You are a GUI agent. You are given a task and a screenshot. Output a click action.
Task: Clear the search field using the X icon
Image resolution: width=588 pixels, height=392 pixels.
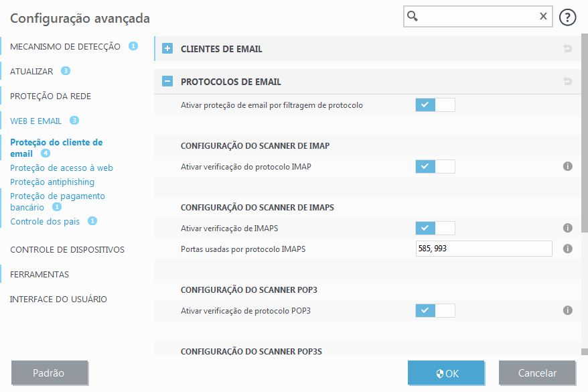click(x=543, y=16)
